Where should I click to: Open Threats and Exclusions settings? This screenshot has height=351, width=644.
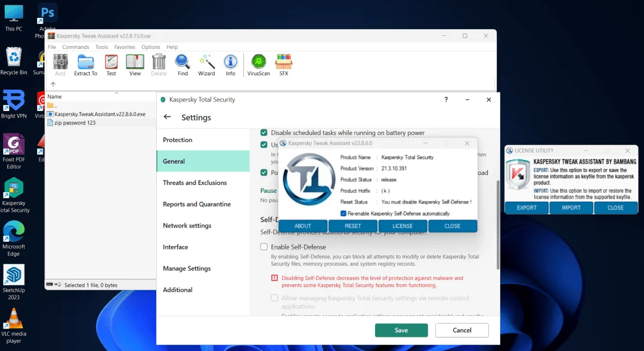coord(203,183)
